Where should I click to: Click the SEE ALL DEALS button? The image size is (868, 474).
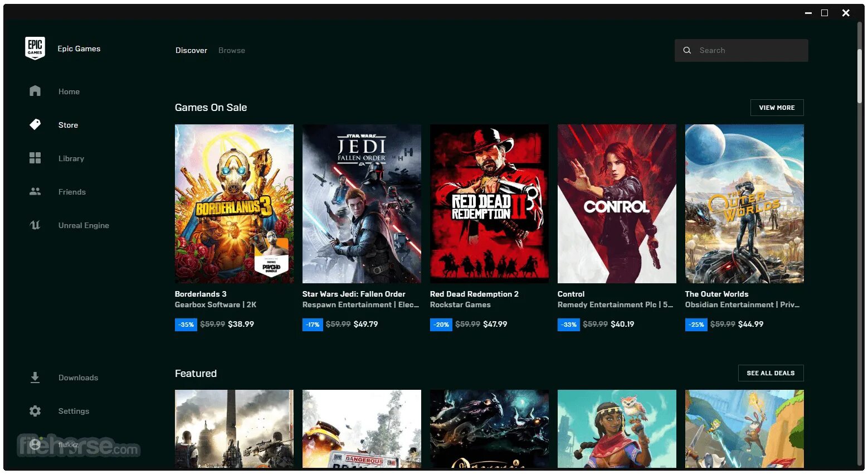click(x=771, y=373)
